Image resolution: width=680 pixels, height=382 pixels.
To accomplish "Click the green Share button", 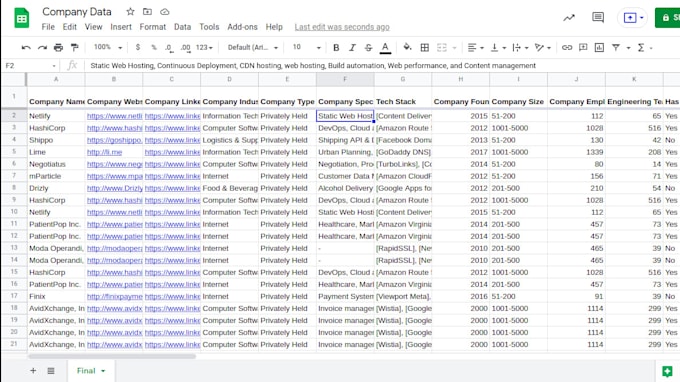I will coord(667,18).
